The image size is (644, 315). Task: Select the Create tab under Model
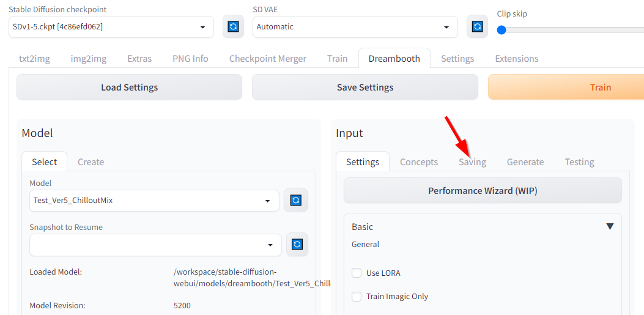(x=91, y=162)
